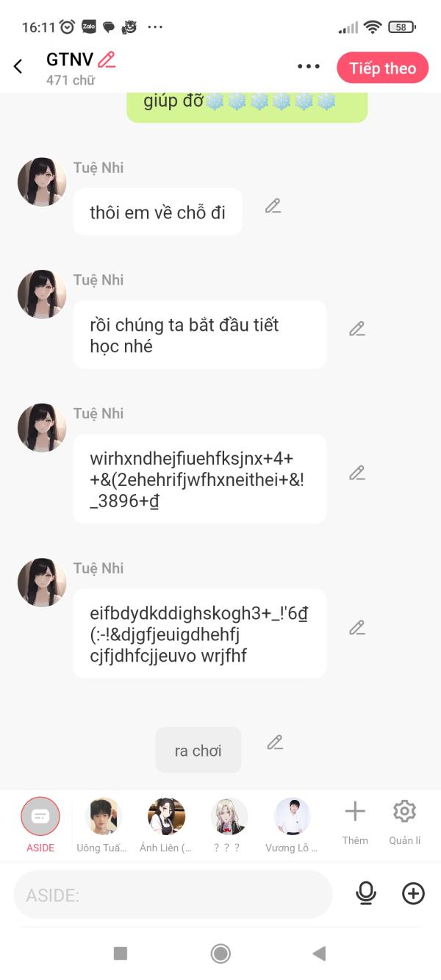Edit the 'rồi chúng ta bắt đầu tiết học nhé' message

coord(357,329)
